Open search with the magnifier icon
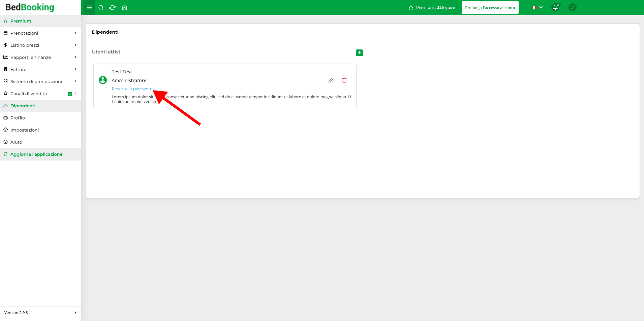Viewport: 644px width, 321px height. (x=101, y=7)
